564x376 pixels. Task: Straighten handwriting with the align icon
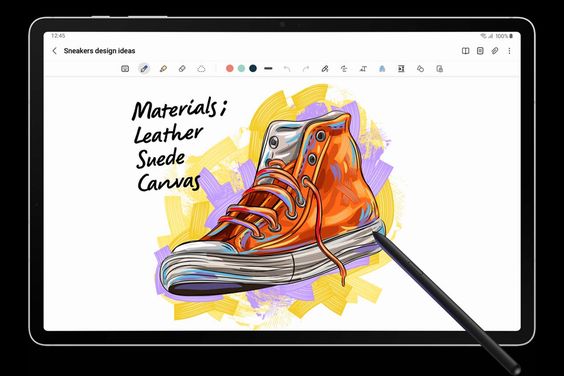344,68
